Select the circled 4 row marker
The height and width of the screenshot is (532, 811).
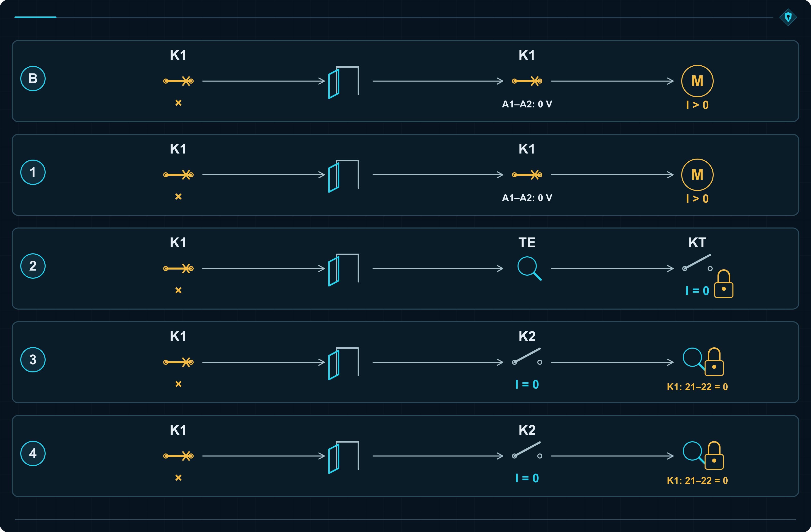point(33,453)
